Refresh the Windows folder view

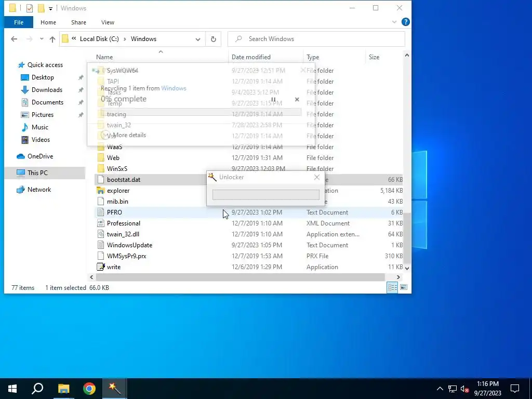214,39
